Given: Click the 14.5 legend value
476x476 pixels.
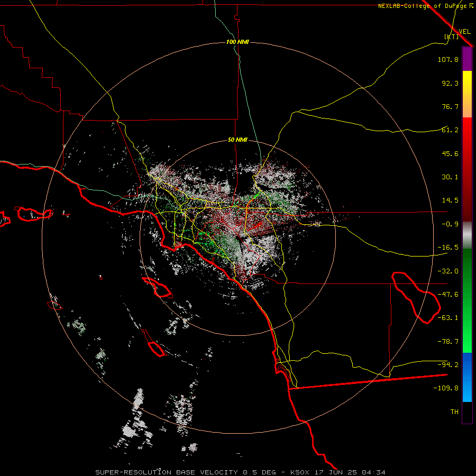Looking at the screenshot, I should click(450, 200).
